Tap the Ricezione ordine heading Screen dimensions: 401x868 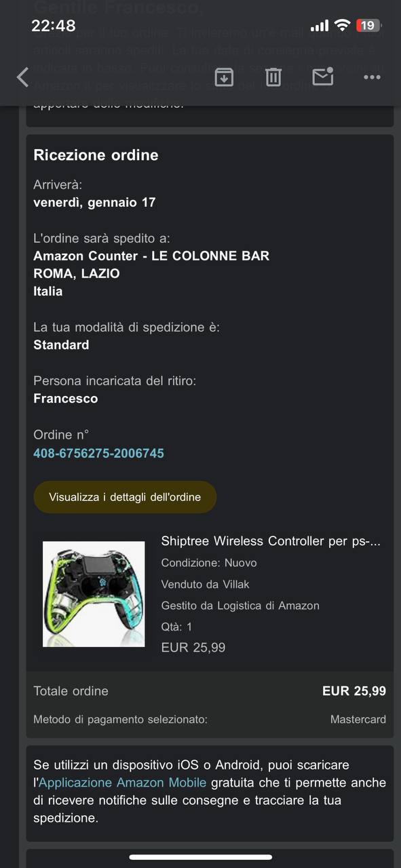coord(96,155)
